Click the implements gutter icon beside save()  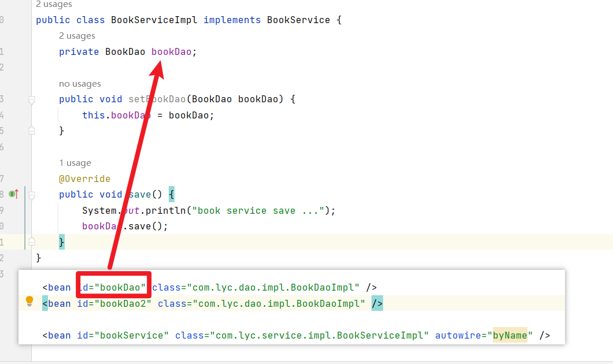pos(14,194)
